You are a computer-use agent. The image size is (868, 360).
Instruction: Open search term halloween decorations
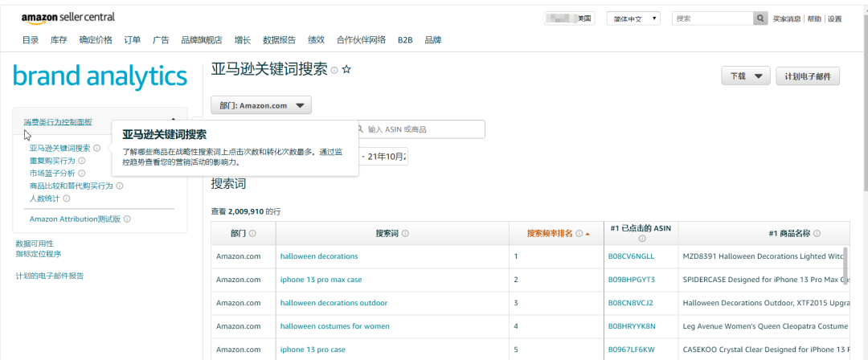(319, 256)
